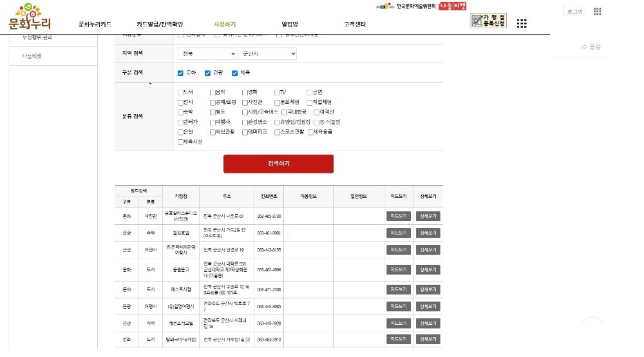Check the 문화체험 checkbox
The height and width of the screenshot is (357, 644).
pos(277,102)
